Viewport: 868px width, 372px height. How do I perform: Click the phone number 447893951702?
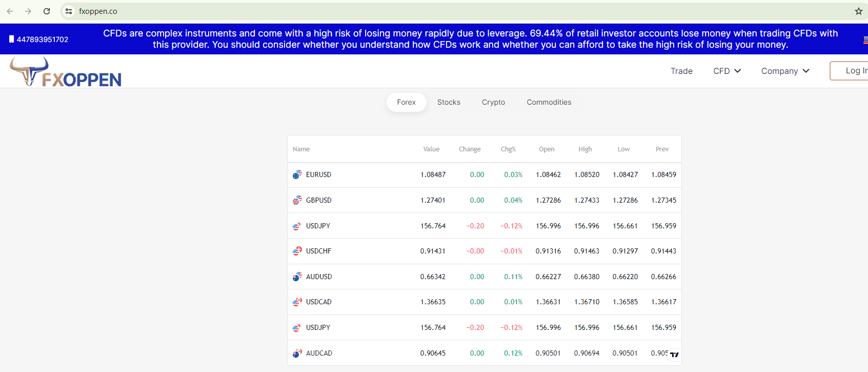42,40
